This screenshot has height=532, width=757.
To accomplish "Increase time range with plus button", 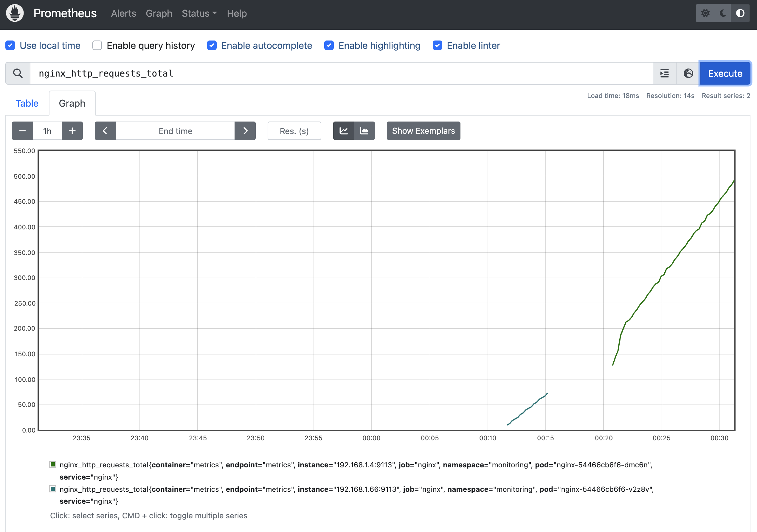I will click(72, 131).
